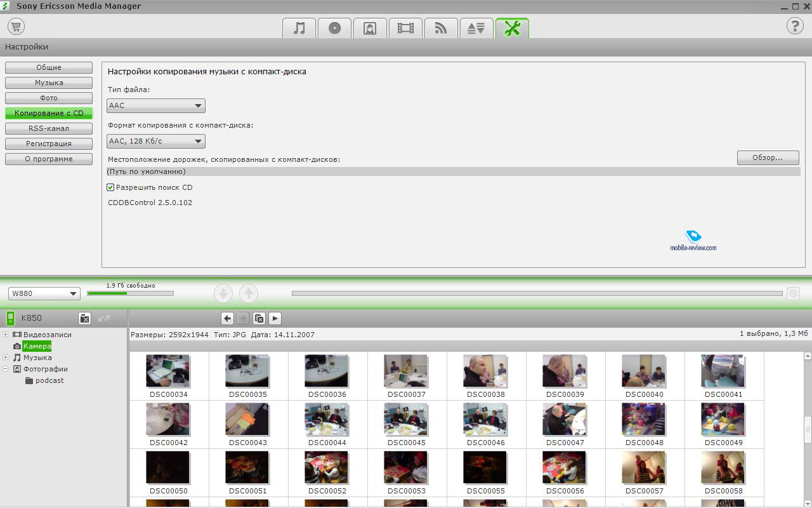Image resolution: width=812 pixels, height=508 pixels.
Task: Click the green K850 phone icon
Action: coord(10,318)
